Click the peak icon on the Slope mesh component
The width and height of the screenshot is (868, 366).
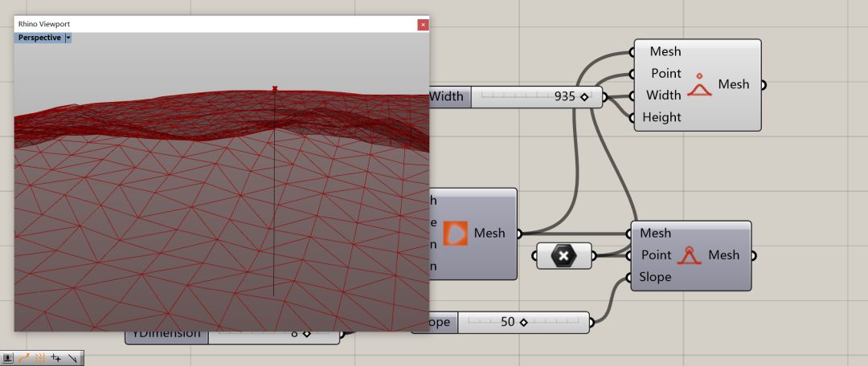(x=689, y=255)
